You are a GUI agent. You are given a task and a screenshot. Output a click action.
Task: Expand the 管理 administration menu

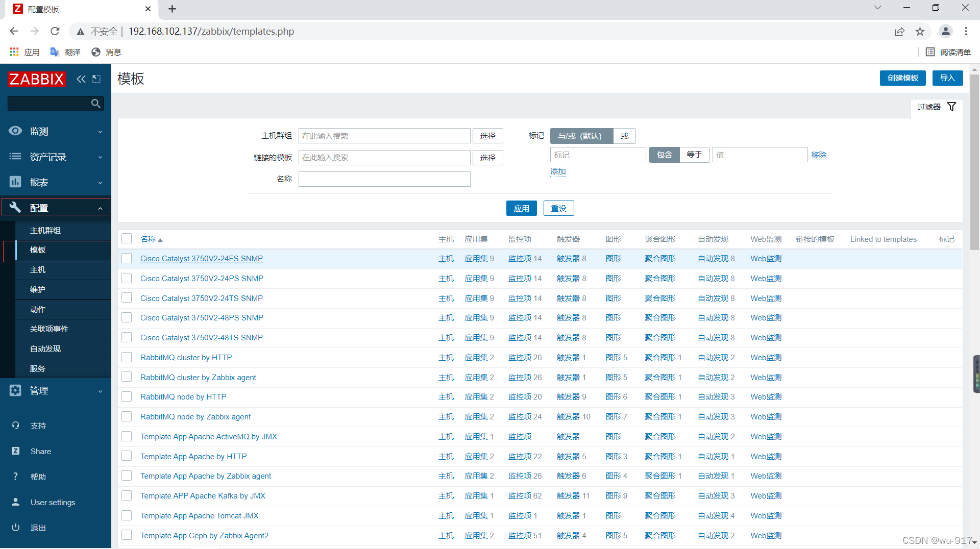click(x=56, y=391)
